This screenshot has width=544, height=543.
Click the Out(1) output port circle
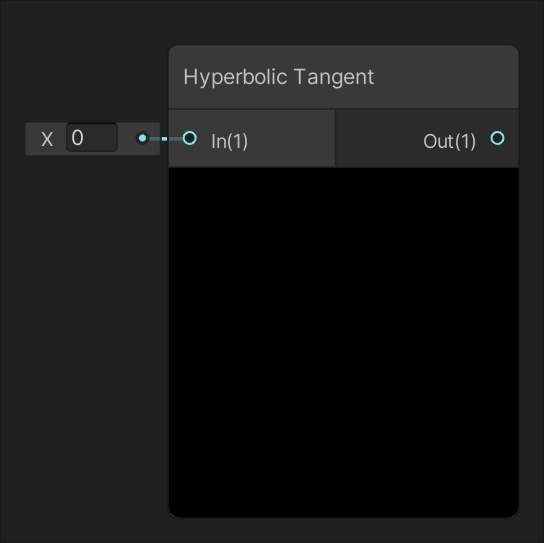click(497, 138)
